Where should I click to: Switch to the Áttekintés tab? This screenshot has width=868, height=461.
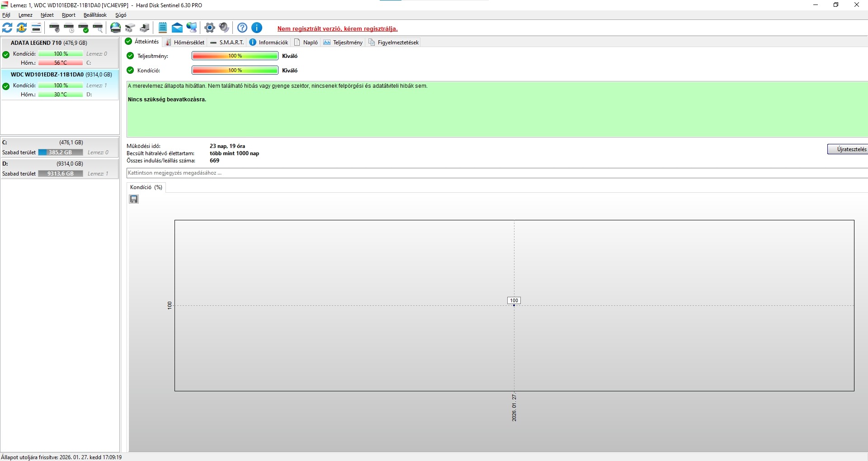pos(142,42)
